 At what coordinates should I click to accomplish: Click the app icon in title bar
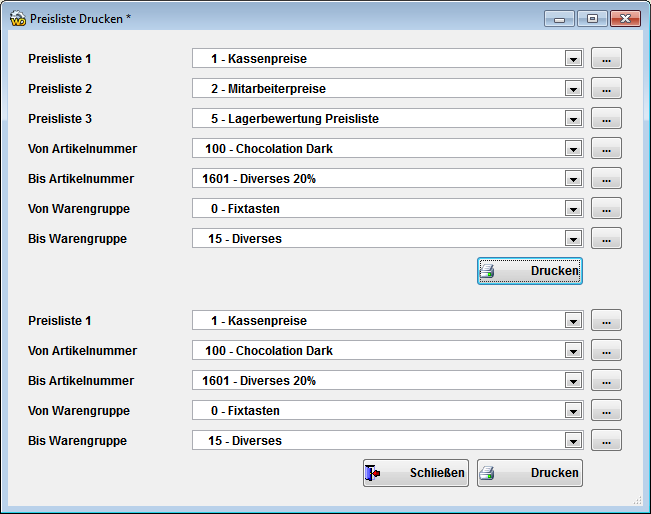pos(18,19)
